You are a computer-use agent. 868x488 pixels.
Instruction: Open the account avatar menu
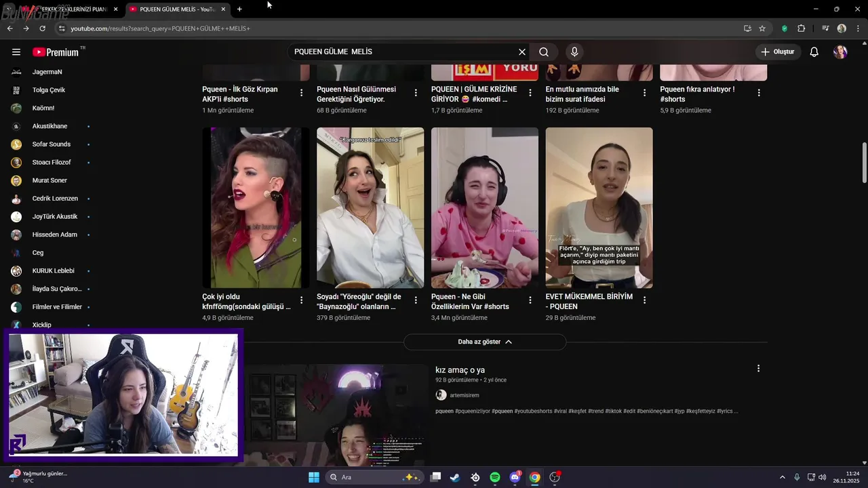pos(840,52)
